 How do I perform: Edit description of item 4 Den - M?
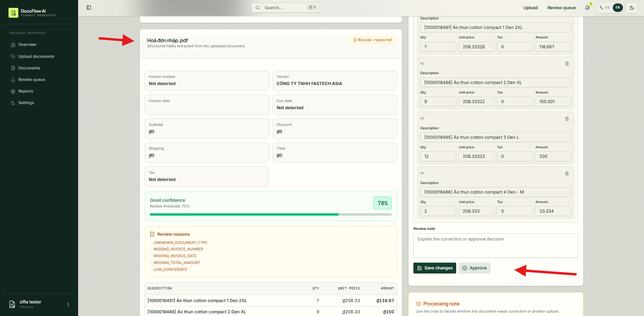(x=496, y=192)
